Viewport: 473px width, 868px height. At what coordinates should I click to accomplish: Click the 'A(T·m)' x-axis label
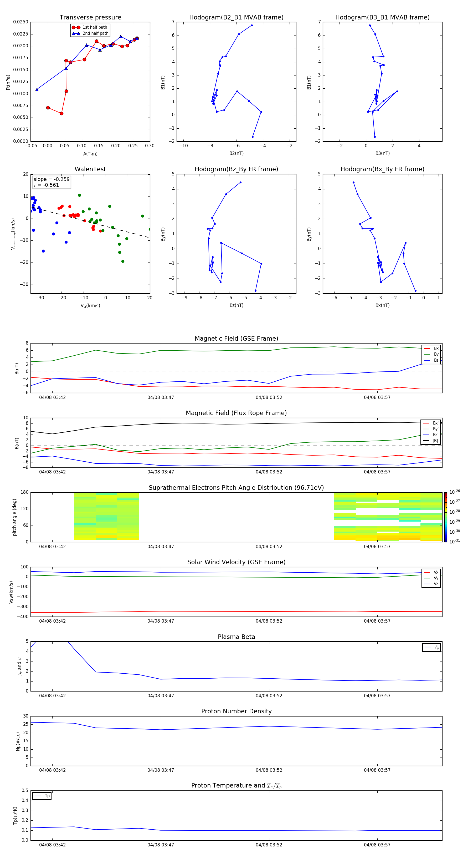coord(90,154)
